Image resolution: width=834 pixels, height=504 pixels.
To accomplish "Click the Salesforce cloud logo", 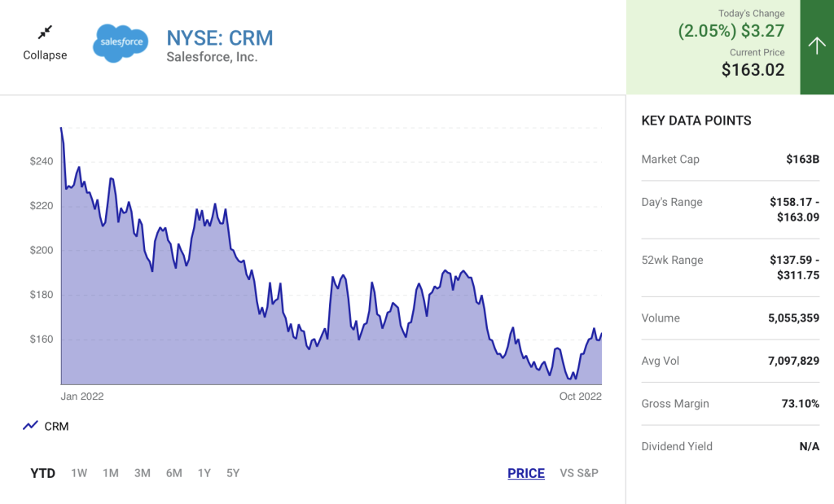I will click(121, 43).
